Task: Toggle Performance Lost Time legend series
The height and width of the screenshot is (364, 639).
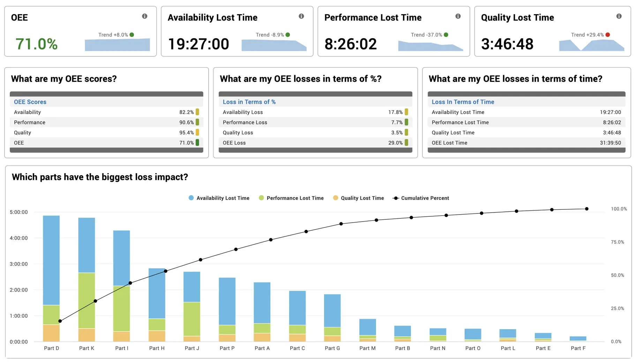Action: (x=291, y=198)
